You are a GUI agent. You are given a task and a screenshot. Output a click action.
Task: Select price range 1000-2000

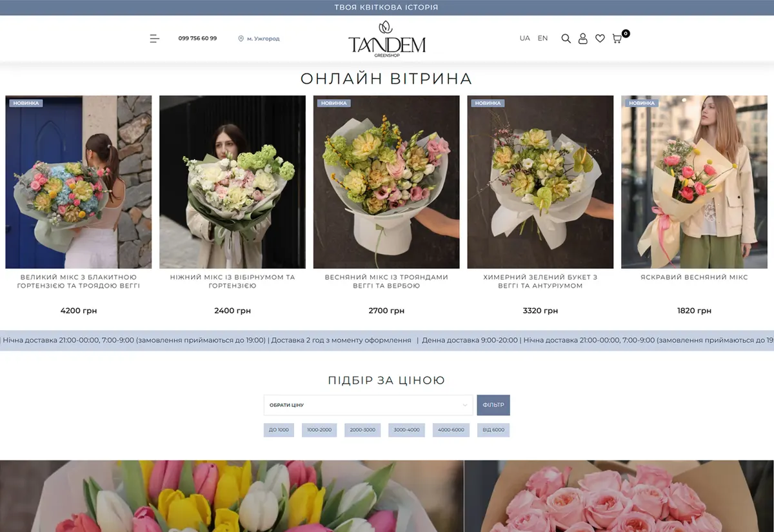pyautogui.click(x=319, y=430)
